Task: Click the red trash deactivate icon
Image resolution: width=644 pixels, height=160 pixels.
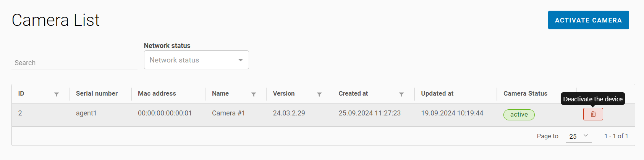Action: point(593,114)
